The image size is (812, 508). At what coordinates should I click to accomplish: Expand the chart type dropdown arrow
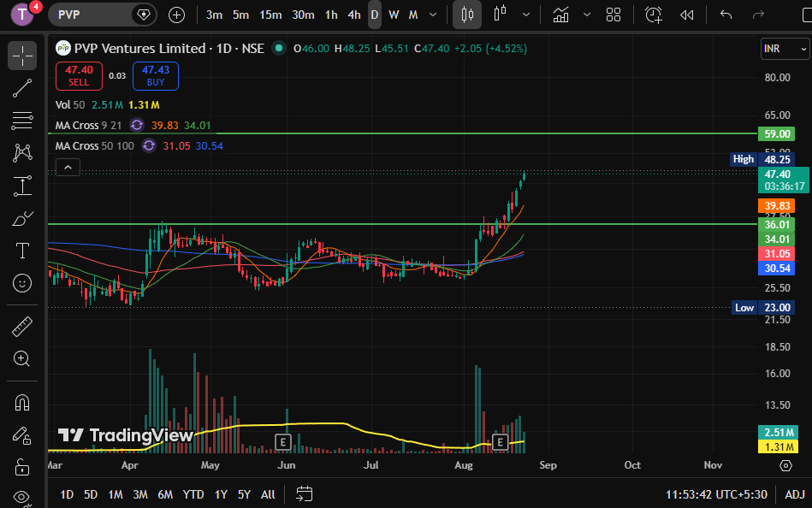coord(526,15)
